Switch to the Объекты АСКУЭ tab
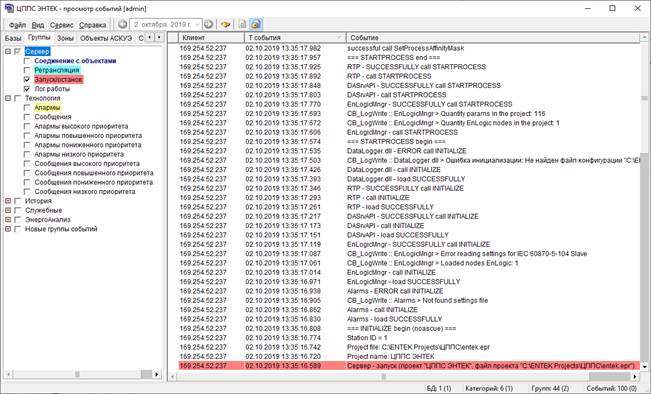The width and height of the screenshot is (651, 394). point(106,38)
